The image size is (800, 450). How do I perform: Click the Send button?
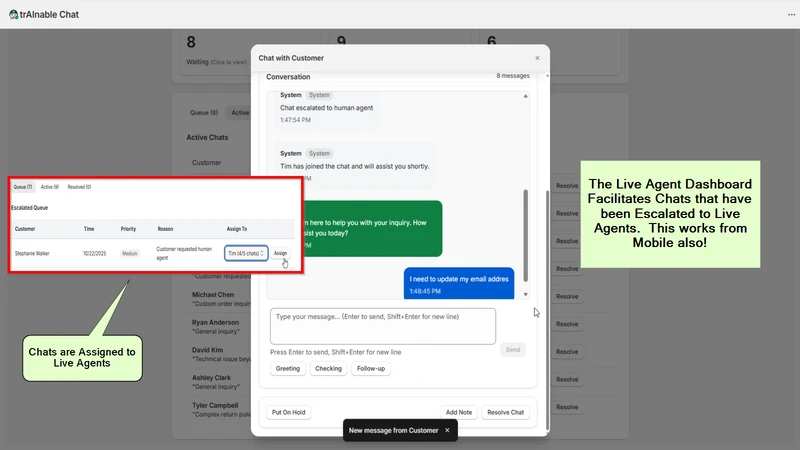pos(513,349)
